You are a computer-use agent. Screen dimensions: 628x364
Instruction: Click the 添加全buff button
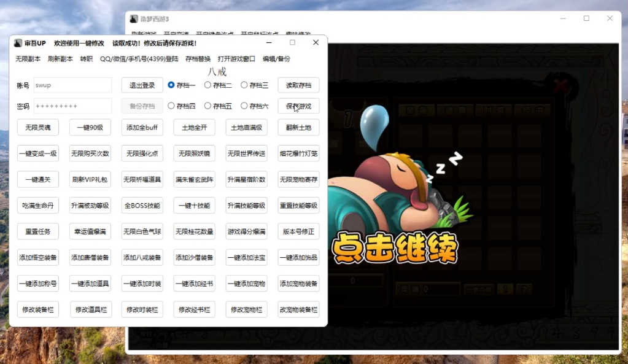click(142, 127)
